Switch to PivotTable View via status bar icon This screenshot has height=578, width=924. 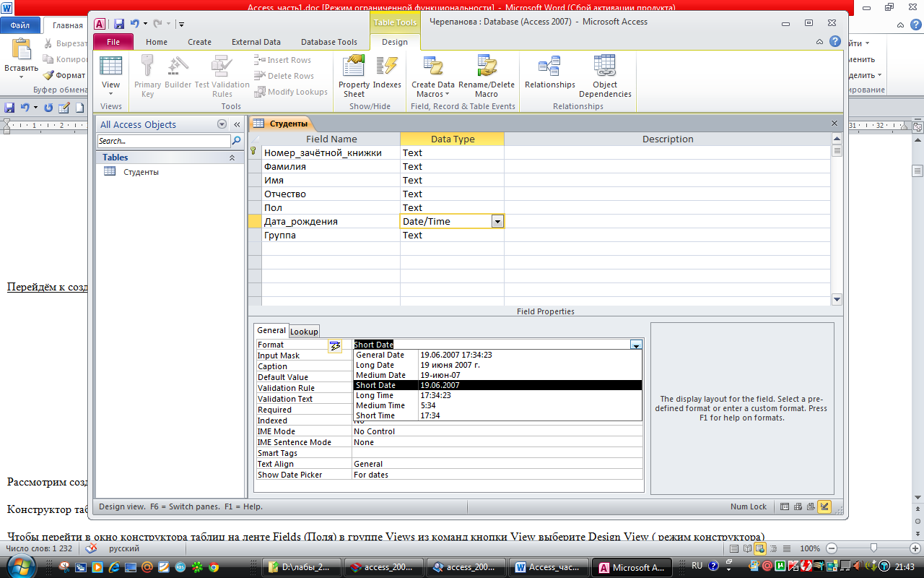[x=798, y=506]
